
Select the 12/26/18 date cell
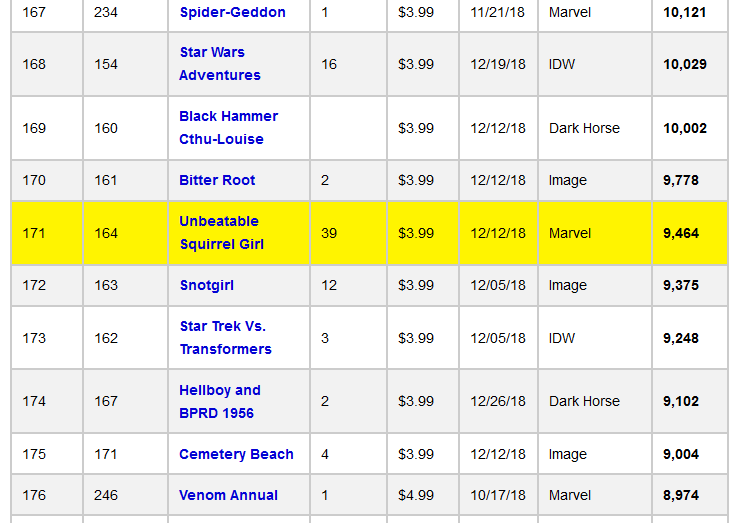498,401
